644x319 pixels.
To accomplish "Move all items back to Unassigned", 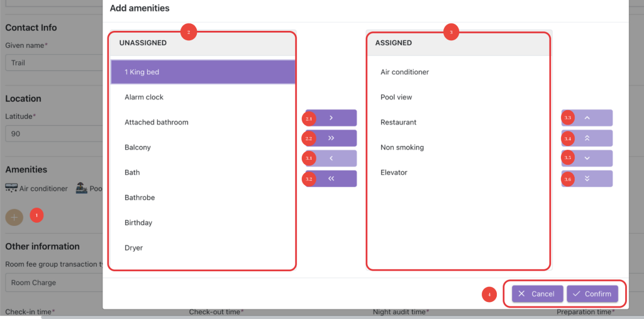I will (x=331, y=179).
